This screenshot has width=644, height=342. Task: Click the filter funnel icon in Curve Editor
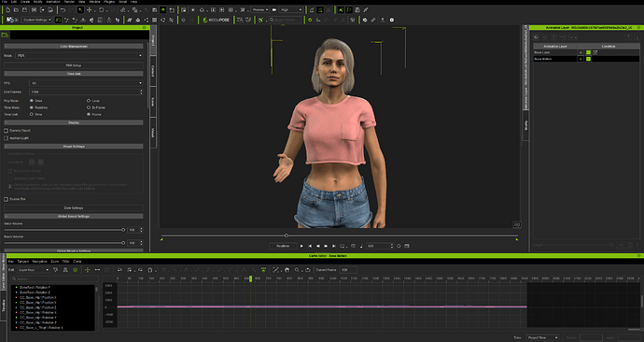55,270
